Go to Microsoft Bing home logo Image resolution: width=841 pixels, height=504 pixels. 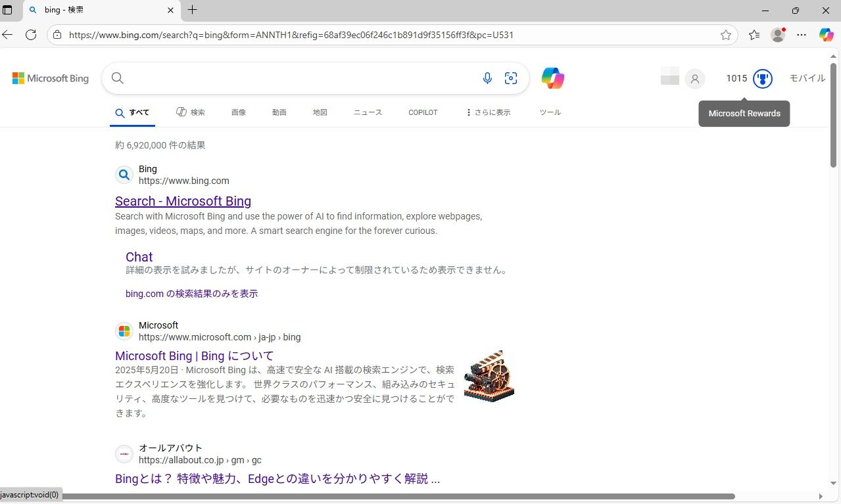pos(51,78)
